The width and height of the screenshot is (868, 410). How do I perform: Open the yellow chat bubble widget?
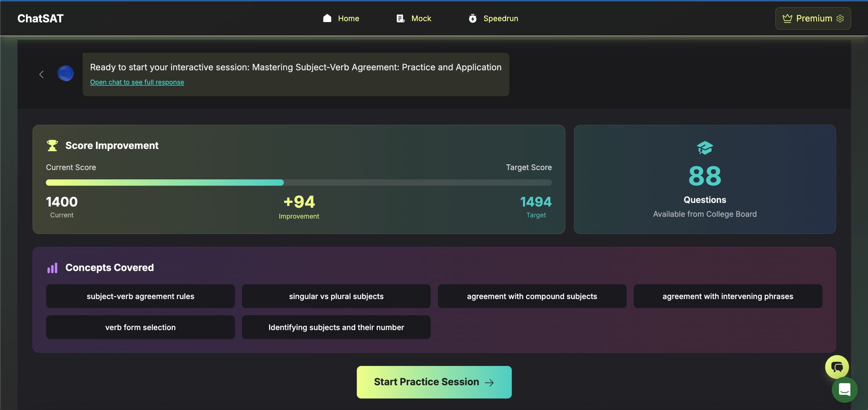[837, 367]
